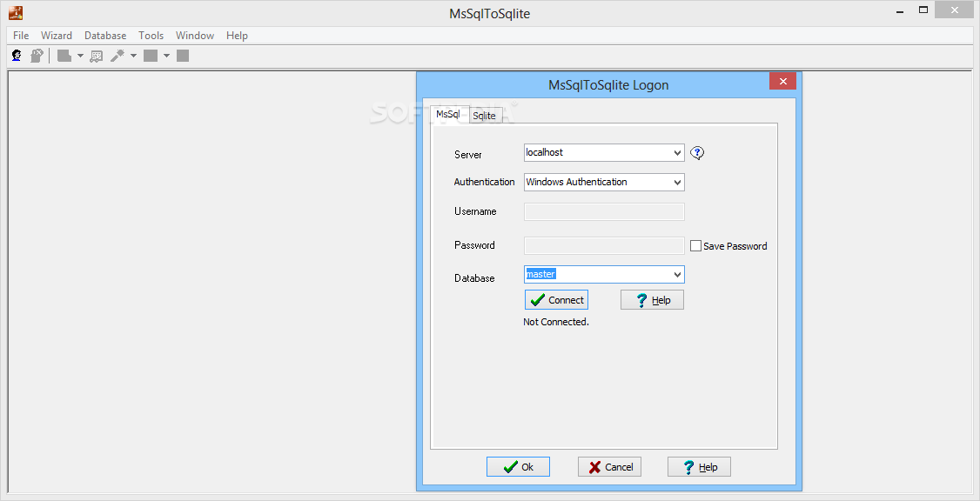Viewport: 980px width, 501px height.
Task: Select the MsSql tab
Action: (449, 114)
